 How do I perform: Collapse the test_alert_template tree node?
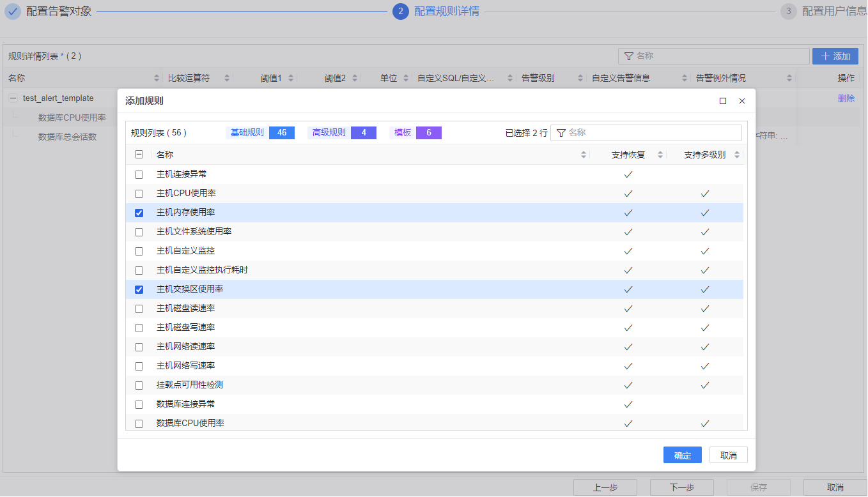coord(13,98)
